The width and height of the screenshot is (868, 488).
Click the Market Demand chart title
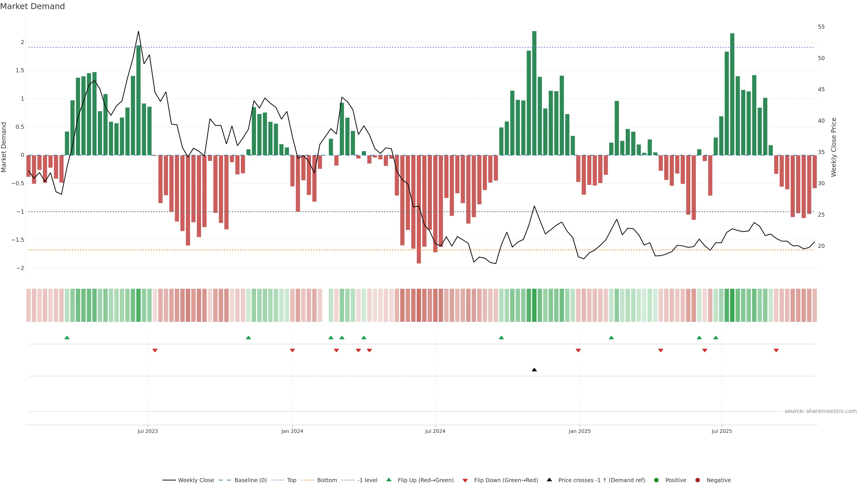pos(32,6)
